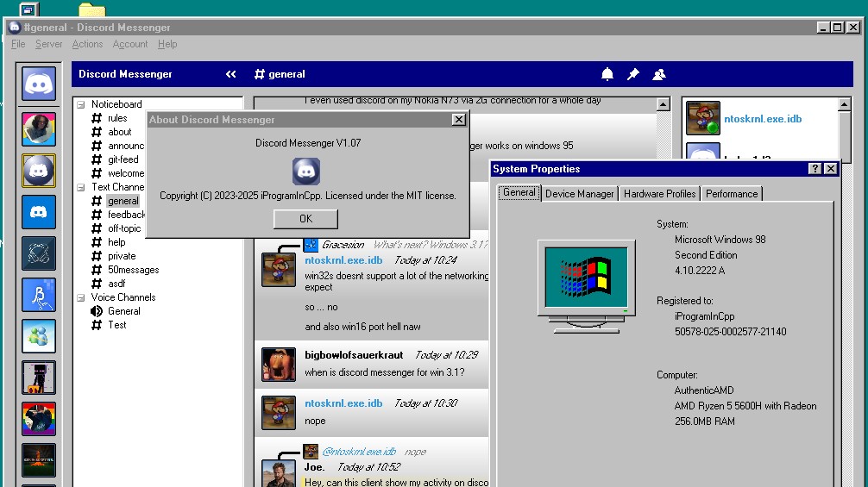Open the Discord home icon atop server list
The width and height of the screenshot is (868, 487).
pyautogui.click(x=39, y=84)
